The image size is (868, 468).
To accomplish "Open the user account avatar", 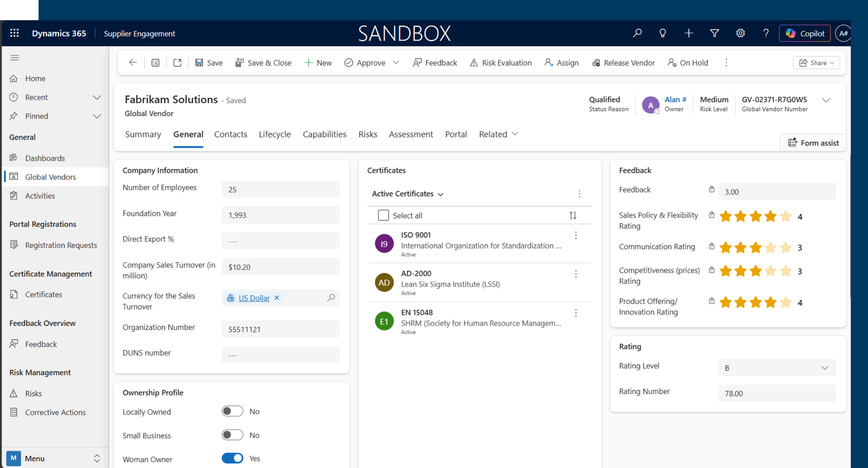I will [x=843, y=33].
